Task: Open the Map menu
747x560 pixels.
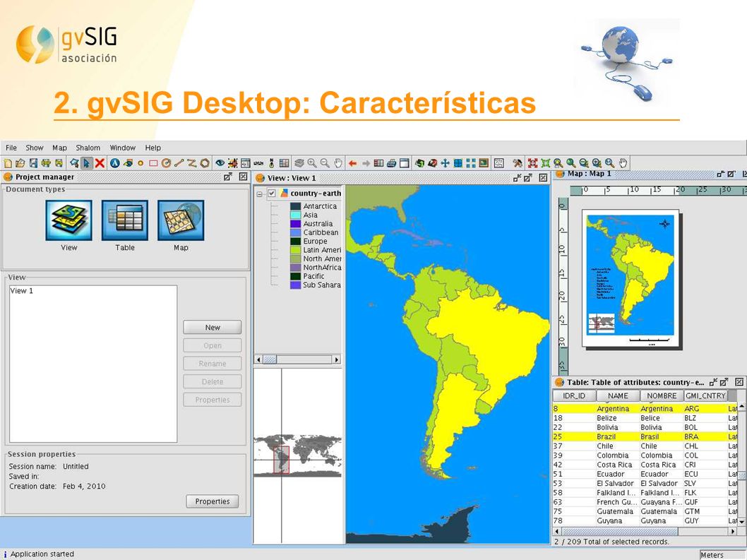Action: click(x=59, y=148)
